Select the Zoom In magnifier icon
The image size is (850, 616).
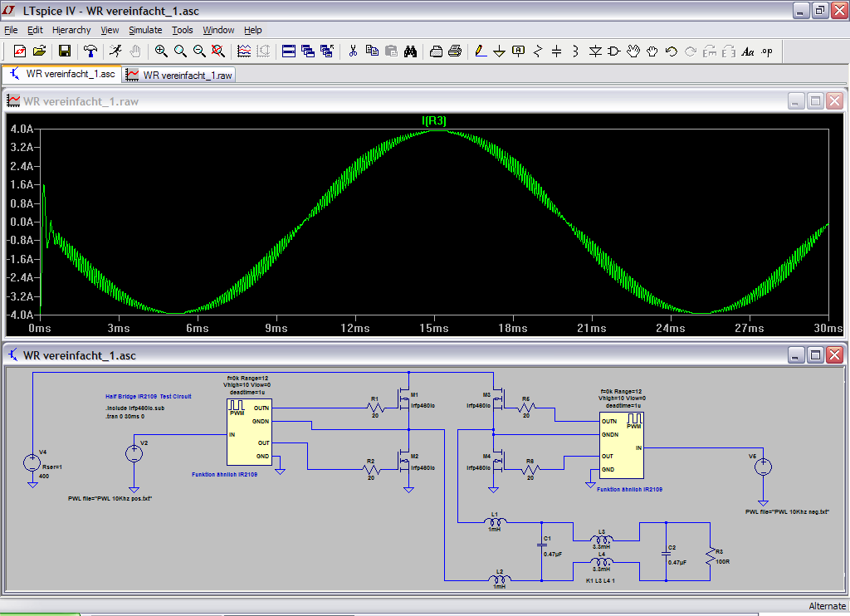pos(161,51)
